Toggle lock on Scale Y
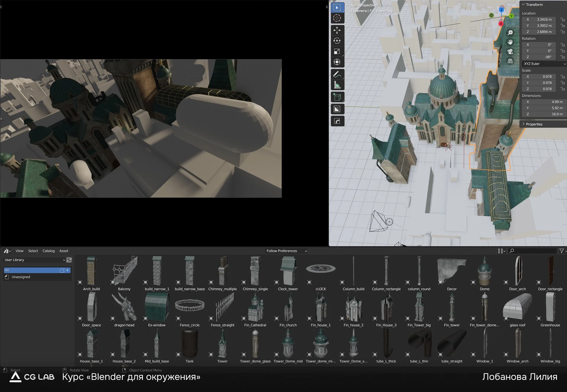The width and height of the screenshot is (567, 392). point(563,83)
